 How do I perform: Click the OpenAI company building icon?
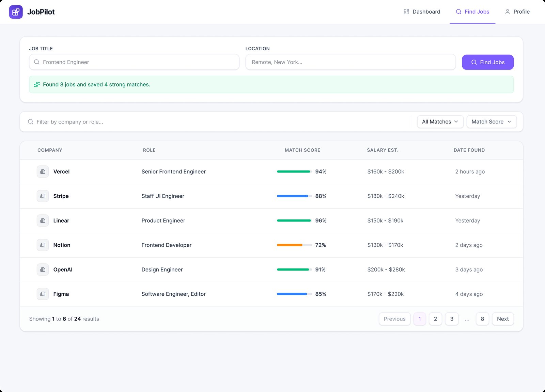(43, 269)
